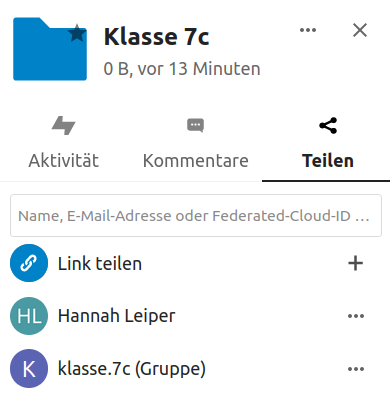The height and width of the screenshot is (397, 390).
Task: Switch to the Aktivität tab label
Action: [63, 161]
